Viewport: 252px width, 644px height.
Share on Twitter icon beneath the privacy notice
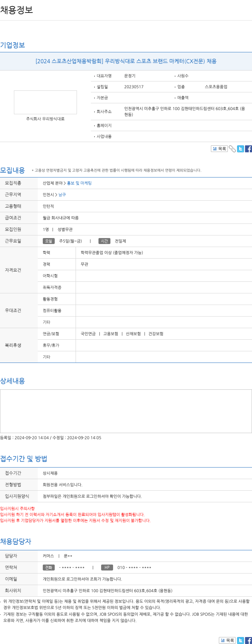(240, 640)
